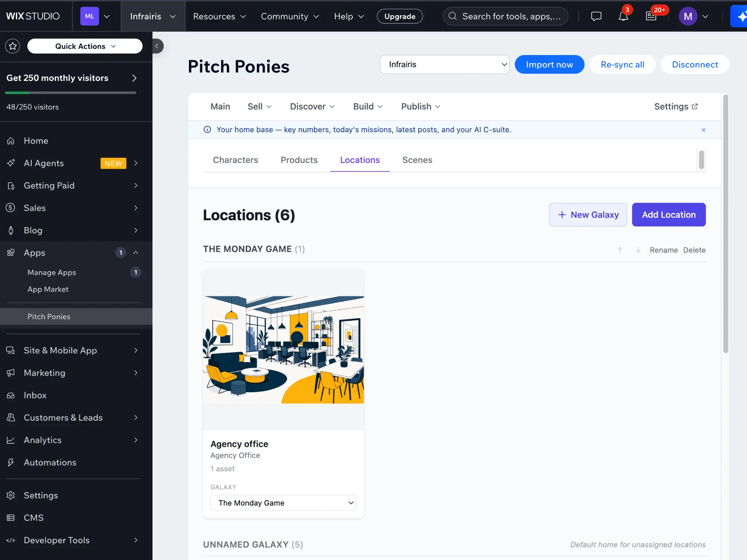
Task: Open the Infrairis site dropdown in top bar
Action: [153, 16]
